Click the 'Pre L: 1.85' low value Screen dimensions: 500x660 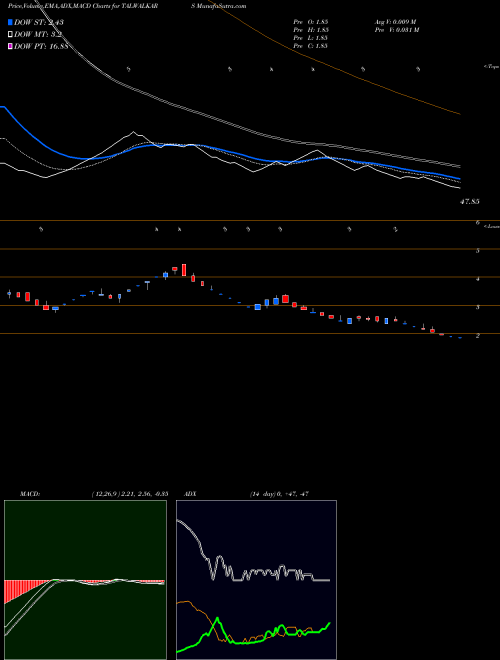tap(311, 38)
